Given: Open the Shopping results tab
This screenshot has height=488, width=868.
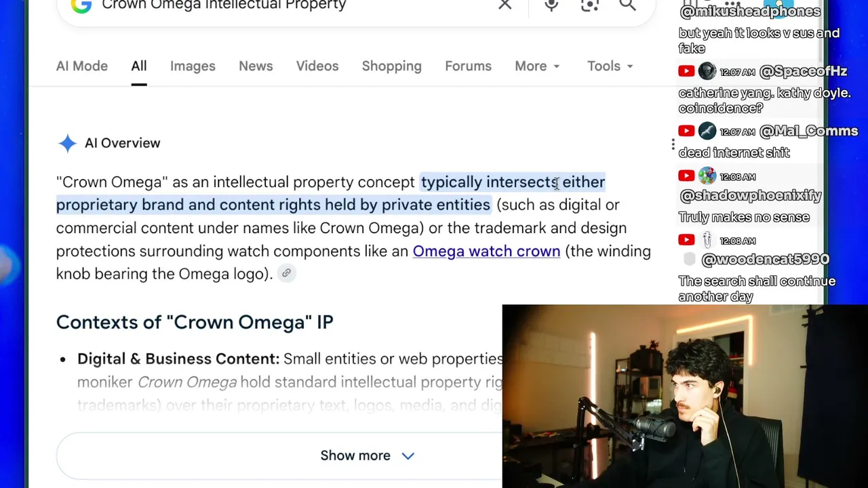Looking at the screenshot, I should (x=391, y=66).
